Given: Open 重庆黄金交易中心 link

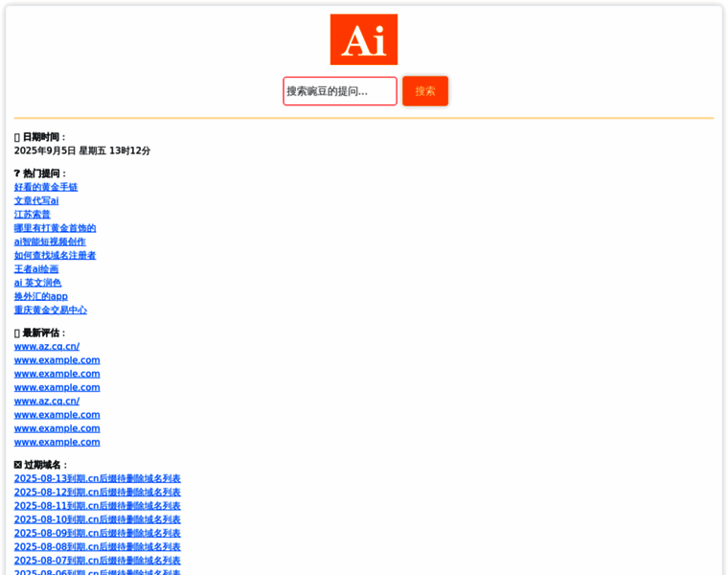Looking at the screenshot, I should click(51, 310).
